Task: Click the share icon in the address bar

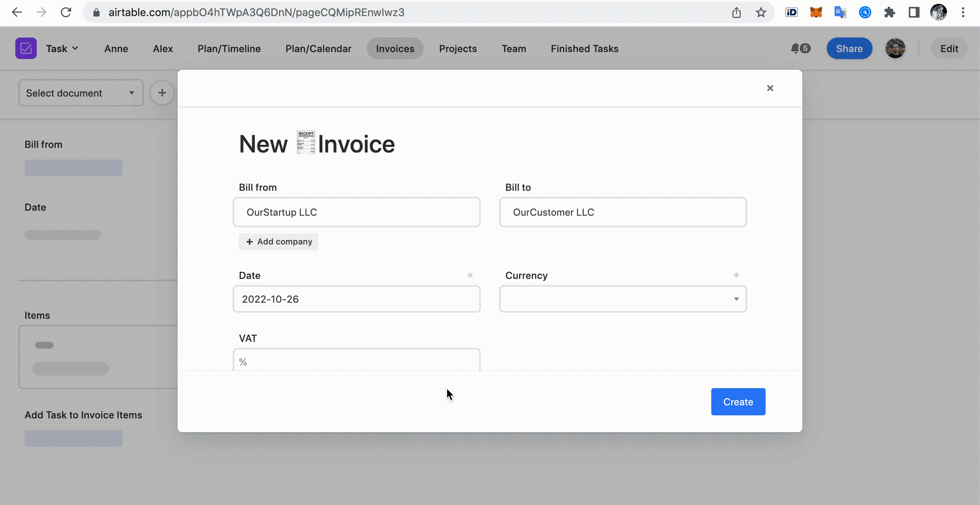Action: click(x=737, y=12)
